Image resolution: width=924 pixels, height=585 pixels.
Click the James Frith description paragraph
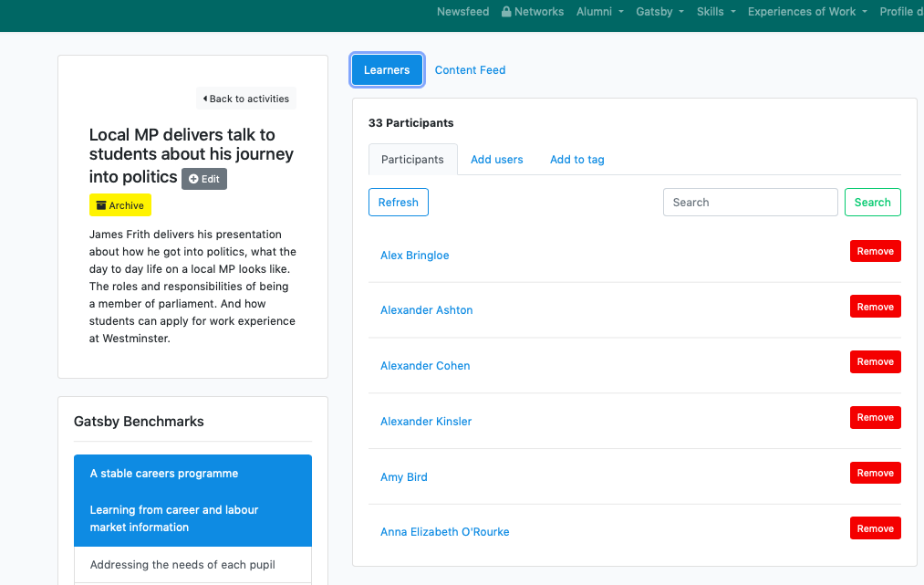pos(192,286)
